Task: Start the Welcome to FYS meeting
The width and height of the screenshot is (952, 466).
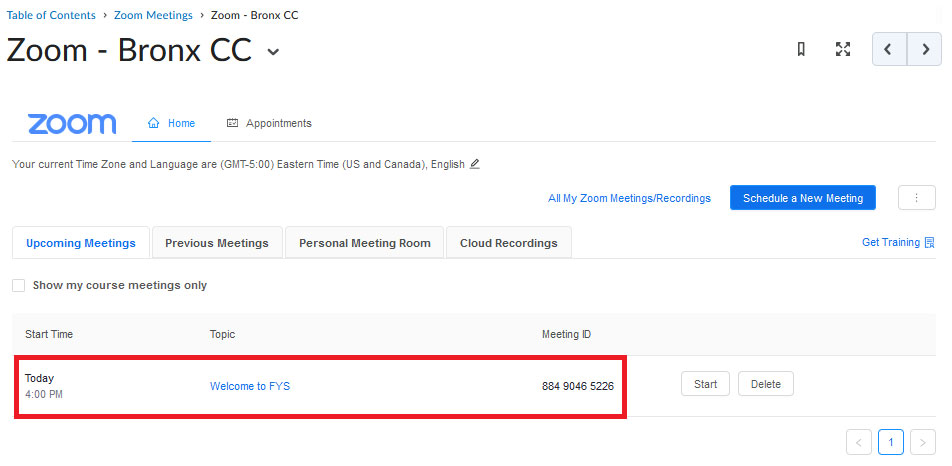Action: pos(705,384)
